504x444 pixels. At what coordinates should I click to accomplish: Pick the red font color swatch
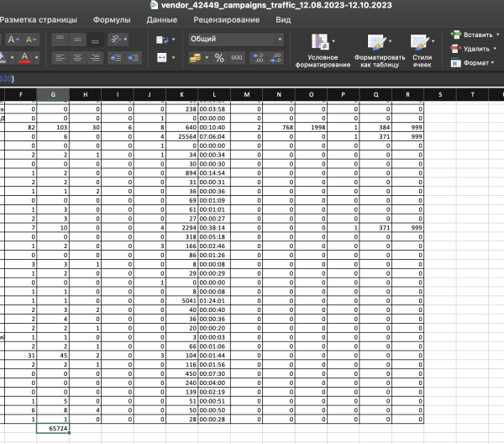pyautogui.click(x=25, y=58)
